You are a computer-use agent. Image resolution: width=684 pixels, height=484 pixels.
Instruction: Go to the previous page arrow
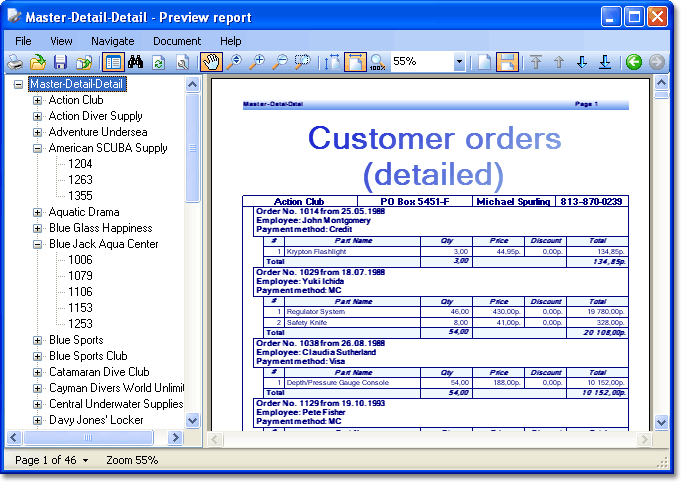(x=559, y=62)
